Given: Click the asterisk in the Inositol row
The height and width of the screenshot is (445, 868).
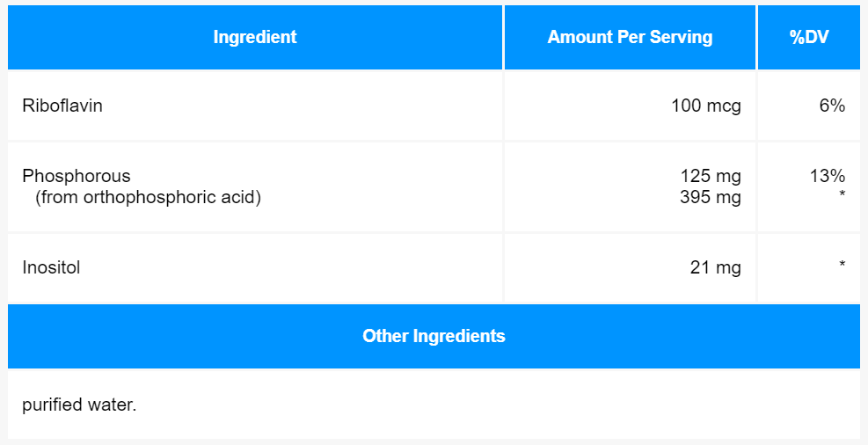Looking at the screenshot, I should (842, 265).
